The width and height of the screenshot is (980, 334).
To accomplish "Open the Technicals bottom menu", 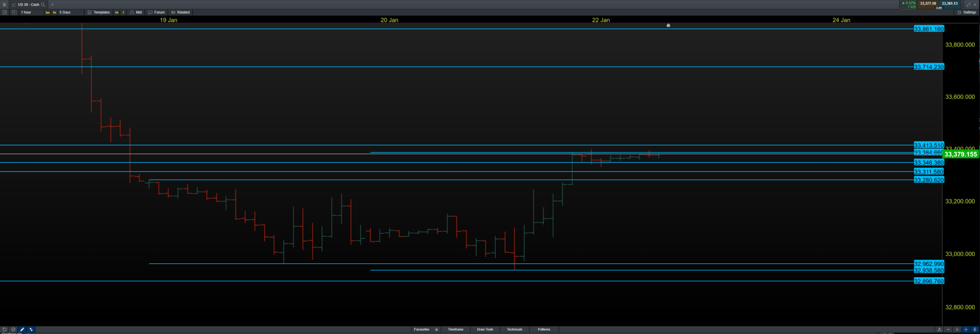I will pyautogui.click(x=514, y=329).
